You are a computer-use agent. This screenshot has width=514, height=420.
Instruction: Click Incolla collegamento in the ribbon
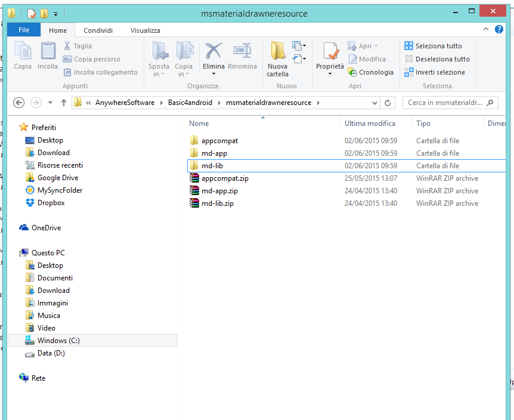(100, 72)
